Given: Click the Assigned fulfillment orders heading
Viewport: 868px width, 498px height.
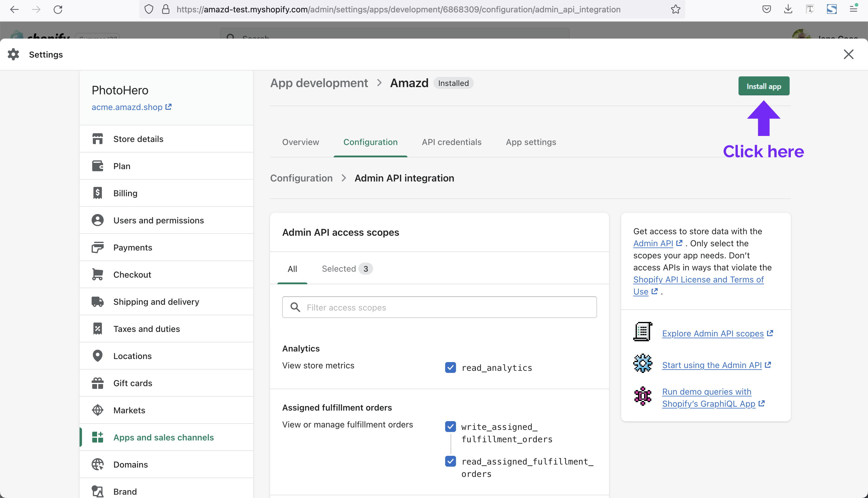Looking at the screenshot, I should [x=337, y=408].
